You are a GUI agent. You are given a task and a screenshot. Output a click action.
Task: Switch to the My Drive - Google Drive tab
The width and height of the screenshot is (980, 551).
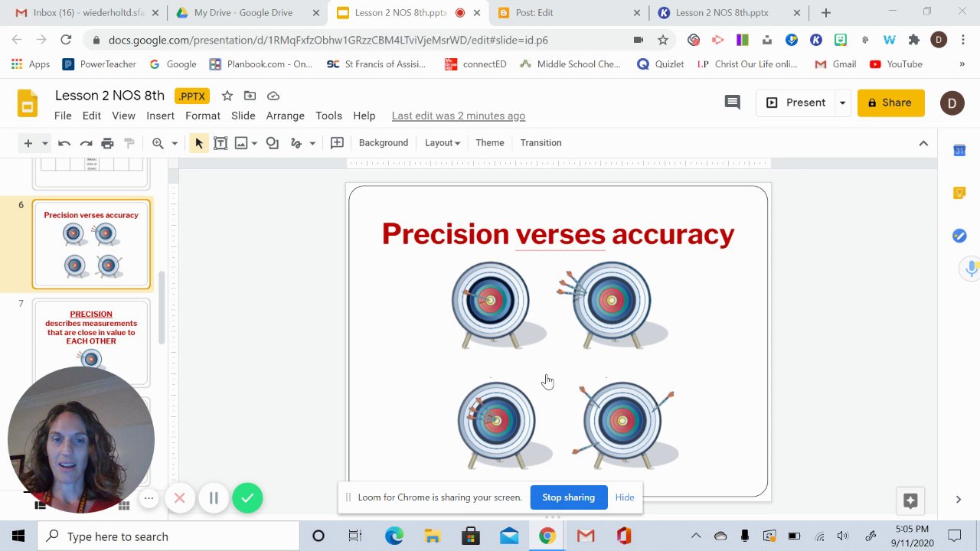pyautogui.click(x=247, y=13)
